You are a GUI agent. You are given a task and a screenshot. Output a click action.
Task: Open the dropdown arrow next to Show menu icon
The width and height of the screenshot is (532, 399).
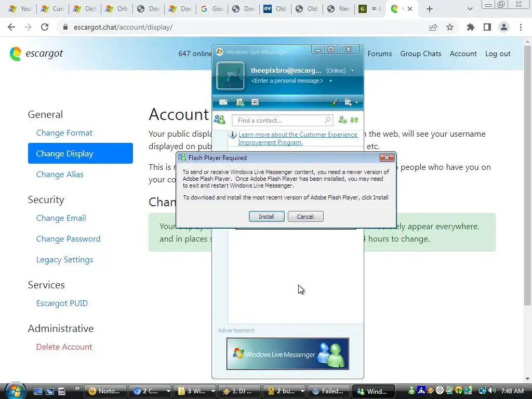(x=356, y=102)
